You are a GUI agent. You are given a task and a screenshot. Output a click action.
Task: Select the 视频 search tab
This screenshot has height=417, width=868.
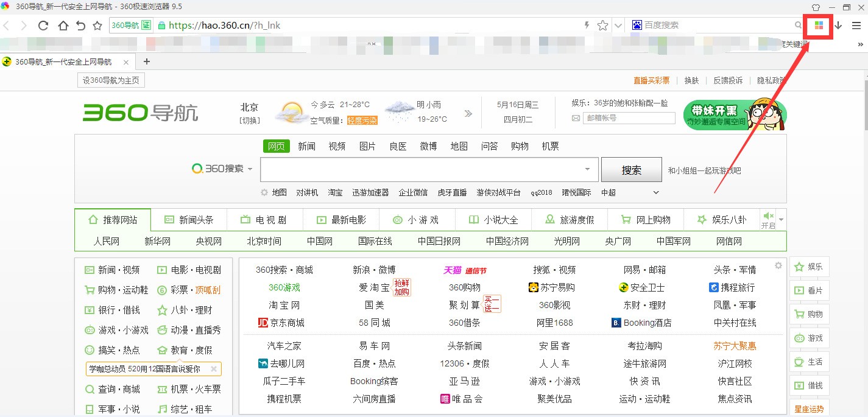[337, 146]
